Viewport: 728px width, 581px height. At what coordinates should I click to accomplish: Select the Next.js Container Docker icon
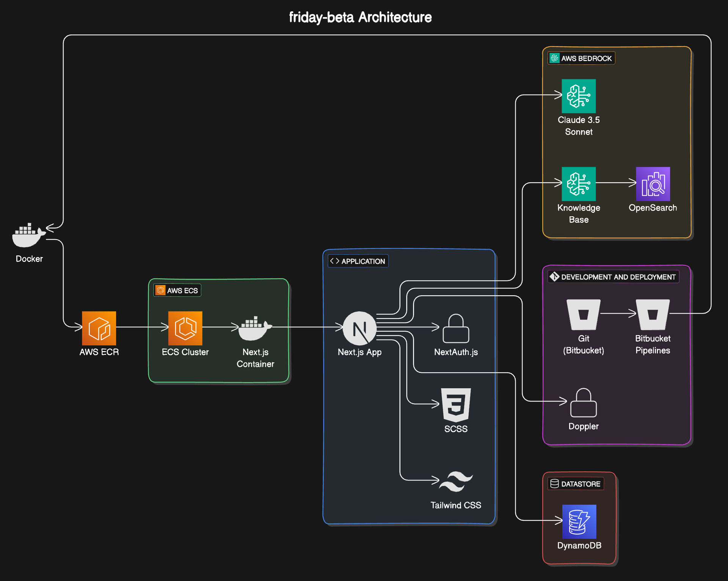(x=255, y=328)
